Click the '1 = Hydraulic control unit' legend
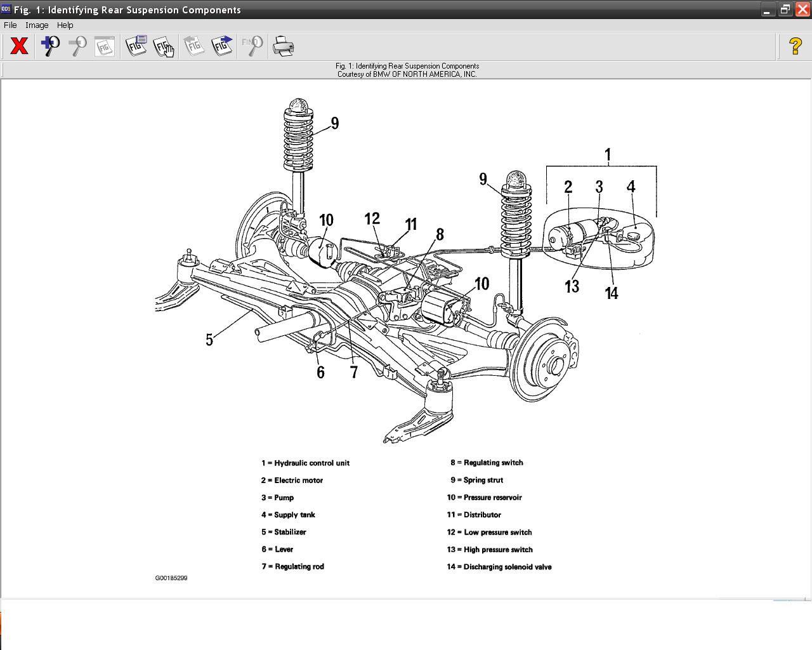This screenshot has width=812, height=650. [x=306, y=463]
